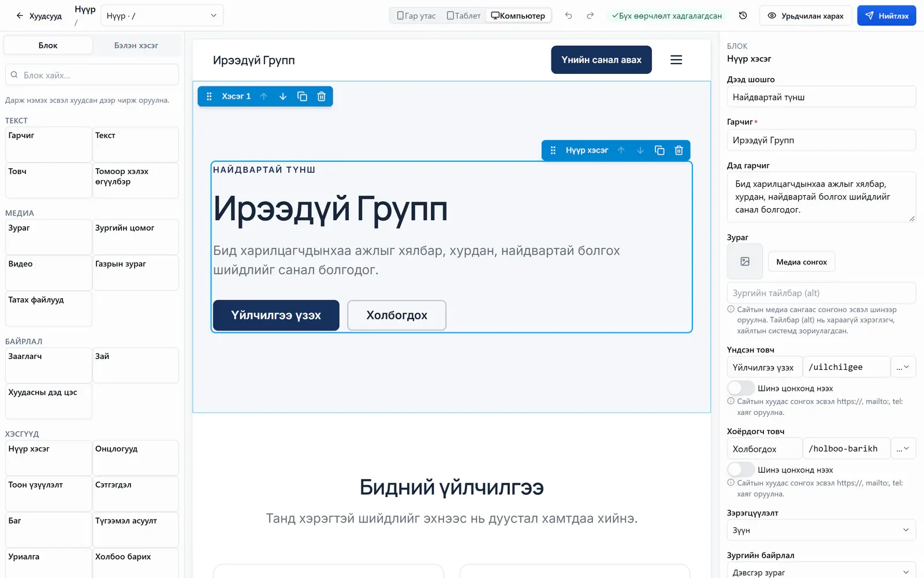The image size is (924, 578).
Task: Switch preview to Таблет view
Action: click(464, 16)
